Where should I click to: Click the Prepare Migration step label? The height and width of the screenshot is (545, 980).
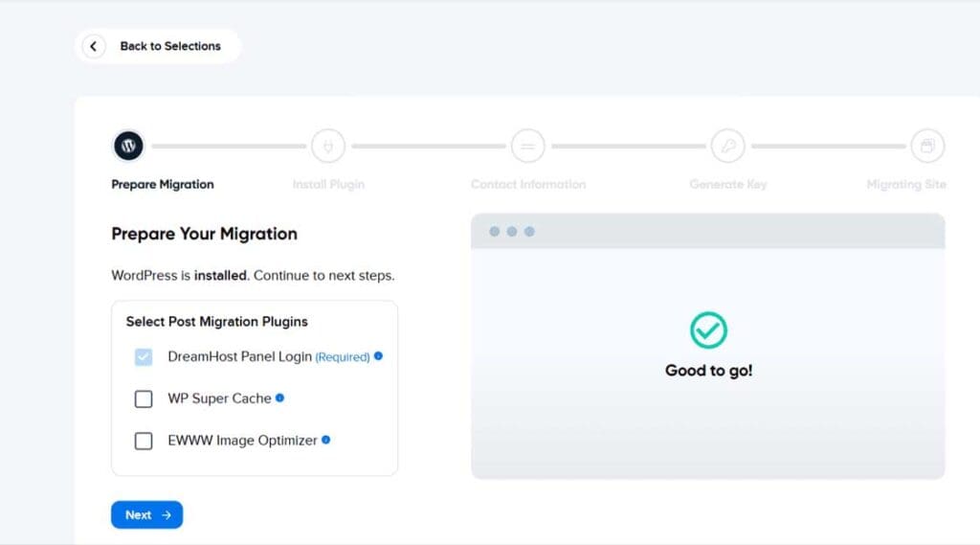[x=163, y=185]
